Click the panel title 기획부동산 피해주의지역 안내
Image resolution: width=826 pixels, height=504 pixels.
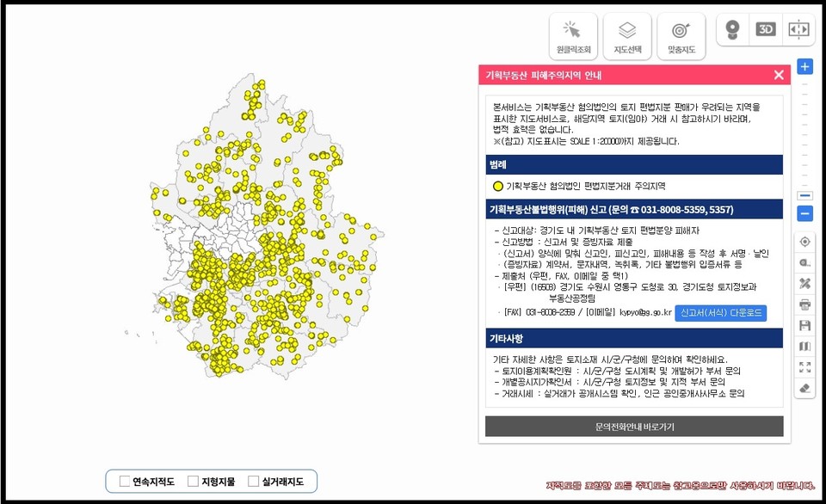click(543, 76)
